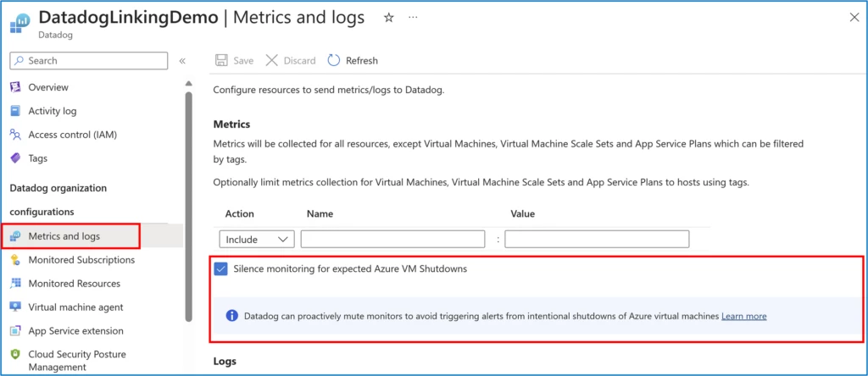Click the Cloud Security shield icon
868x376 pixels.
click(x=16, y=355)
